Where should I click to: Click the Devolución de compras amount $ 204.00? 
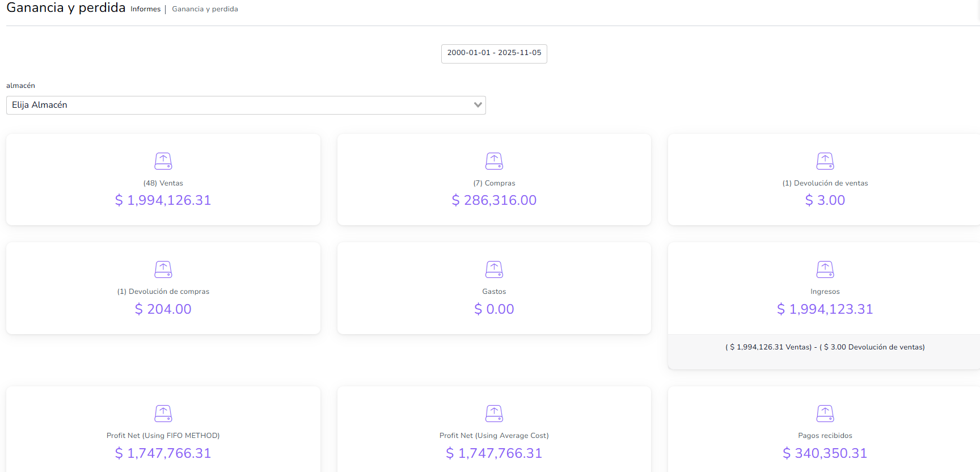163,309
